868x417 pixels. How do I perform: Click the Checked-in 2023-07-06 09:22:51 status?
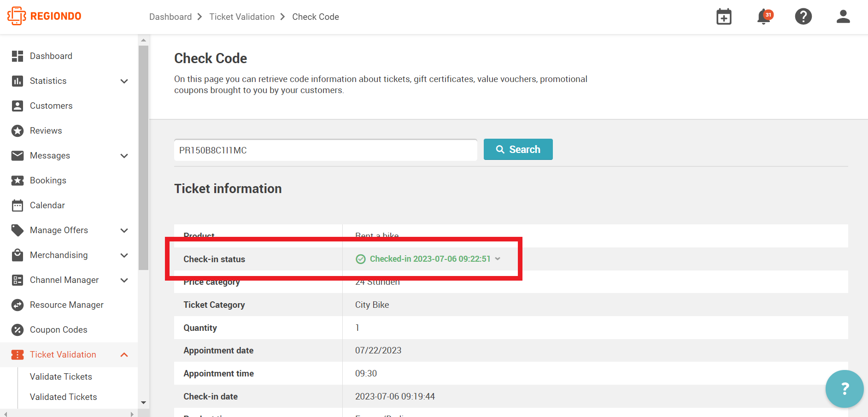click(x=430, y=259)
